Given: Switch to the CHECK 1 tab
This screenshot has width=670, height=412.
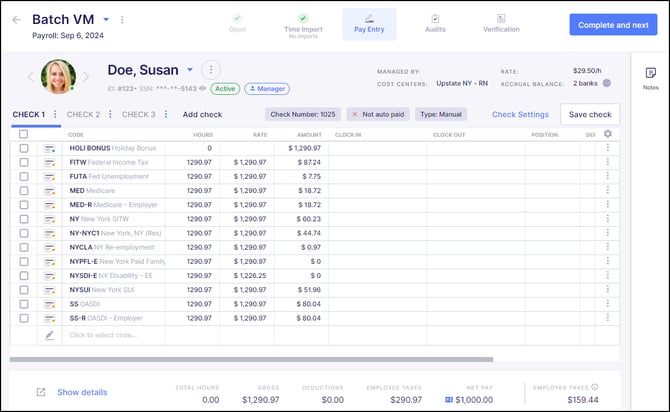Looking at the screenshot, I should point(29,115).
